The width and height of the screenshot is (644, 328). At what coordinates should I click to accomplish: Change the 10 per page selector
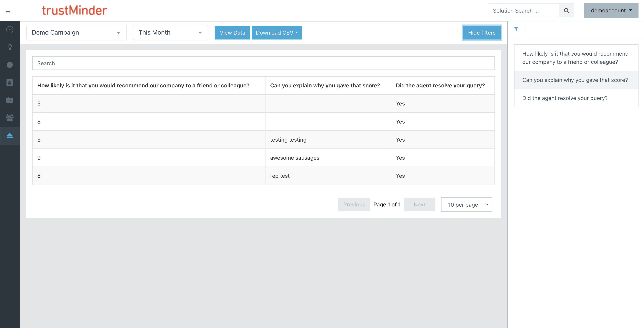466,205
